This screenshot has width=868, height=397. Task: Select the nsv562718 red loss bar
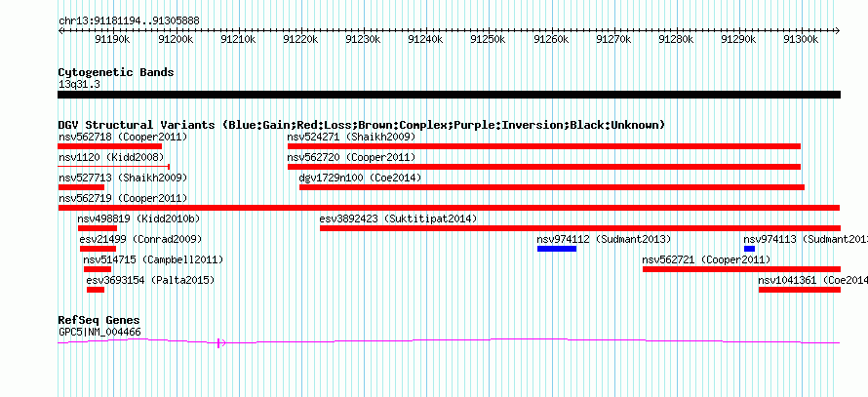(x=109, y=146)
